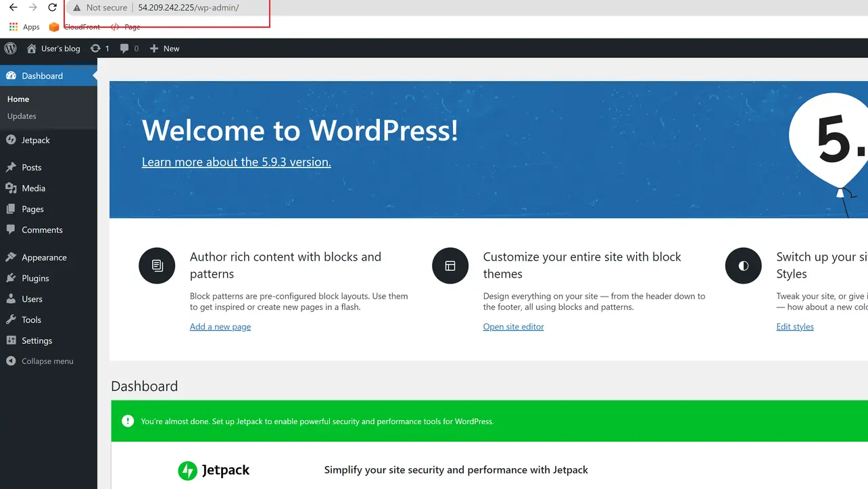Follow Learn more about the 5.9.3 version
This screenshot has width=868, height=489.
pyautogui.click(x=236, y=162)
